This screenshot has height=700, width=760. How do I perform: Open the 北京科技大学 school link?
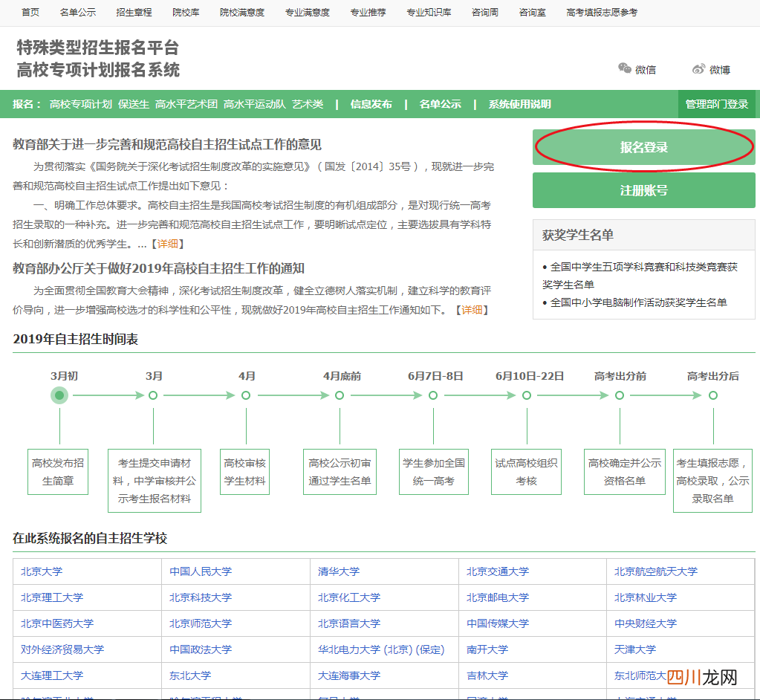(x=201, y=597)
